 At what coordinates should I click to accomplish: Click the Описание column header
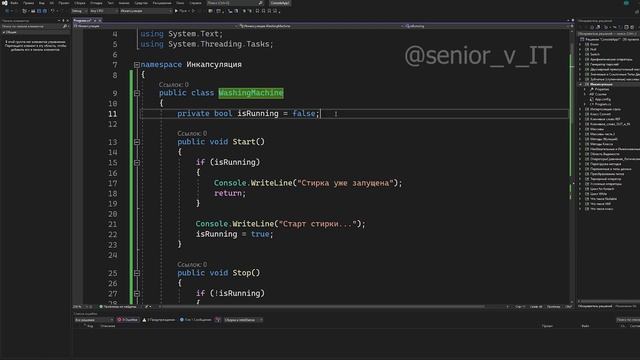pyautogui.click(x=108, y=326)
